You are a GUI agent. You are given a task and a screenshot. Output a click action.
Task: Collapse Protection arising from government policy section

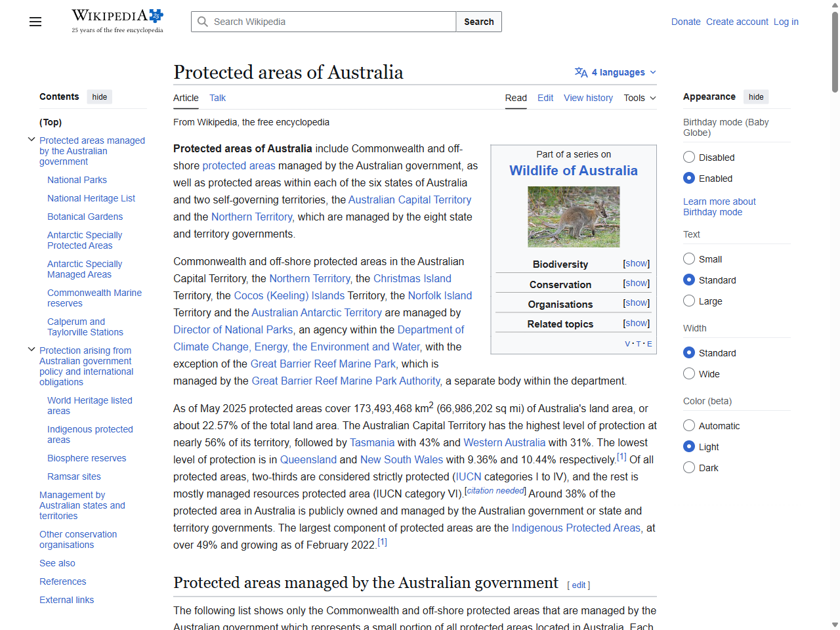click(31, 349)
